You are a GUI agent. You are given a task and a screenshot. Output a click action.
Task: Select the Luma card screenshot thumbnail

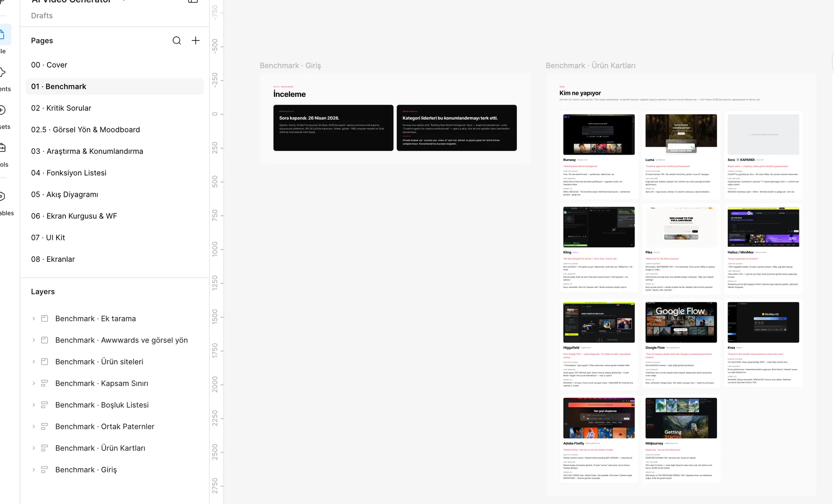pos(681,135)
